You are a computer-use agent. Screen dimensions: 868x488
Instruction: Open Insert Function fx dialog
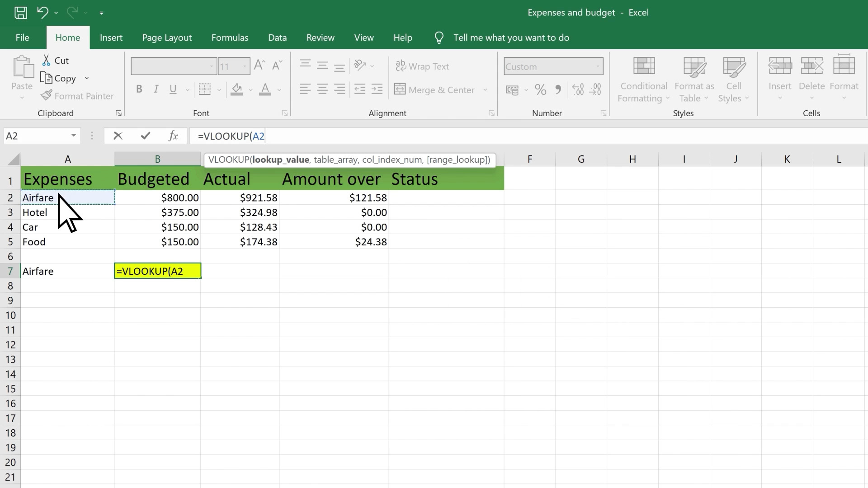coord(173,136)
